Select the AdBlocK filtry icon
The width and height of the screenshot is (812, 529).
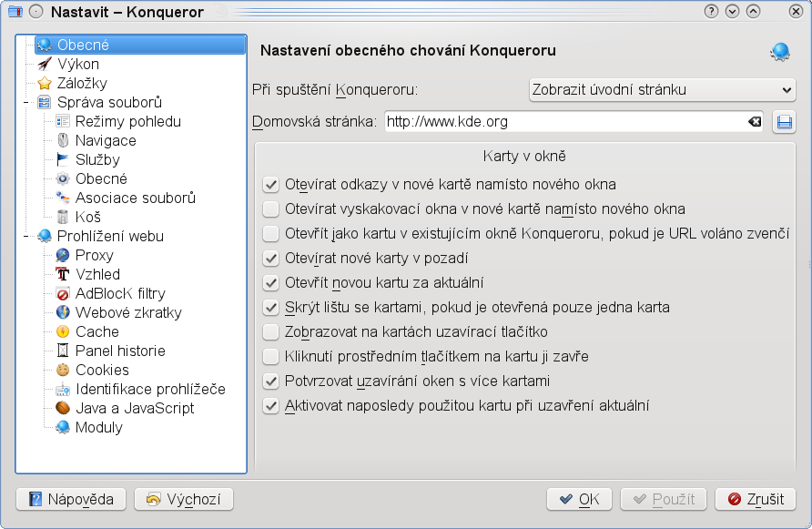click(63, 293)
